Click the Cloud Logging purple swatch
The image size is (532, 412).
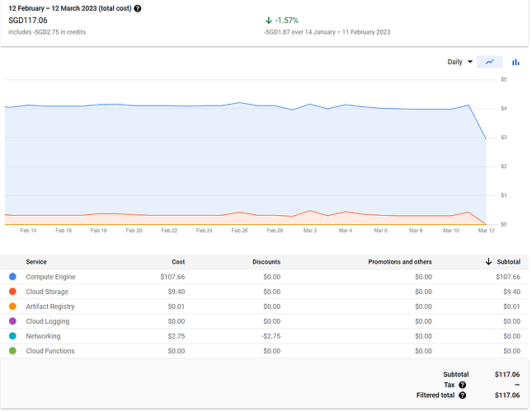tap(12, 321)
